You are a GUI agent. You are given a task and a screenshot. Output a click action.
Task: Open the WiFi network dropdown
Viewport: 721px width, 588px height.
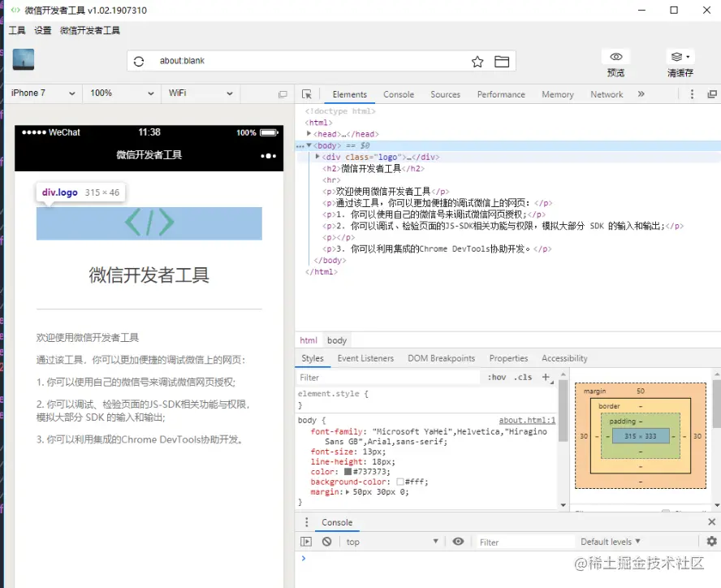pyautogui.click(x=201, y=93)
